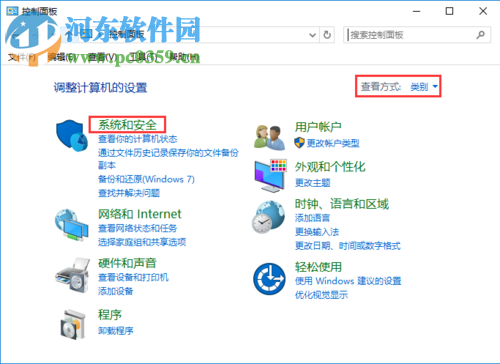
Task: Click 备份和还原(Windows 7) link
Action: click(146, 179)
